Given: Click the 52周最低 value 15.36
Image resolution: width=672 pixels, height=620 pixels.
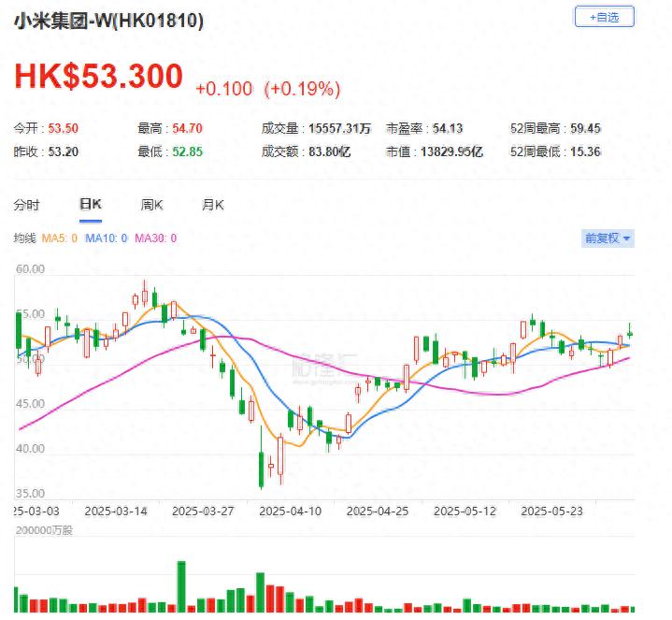Looking at the screenshot, I should (x=585, y=151).
